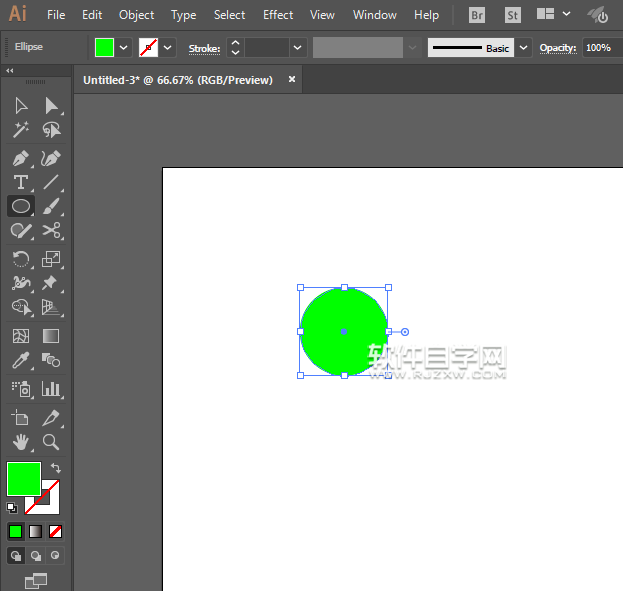This screenshot has width=623, height=591.
Task: Click the large green Fill swatch
Action: coord(23,479)
